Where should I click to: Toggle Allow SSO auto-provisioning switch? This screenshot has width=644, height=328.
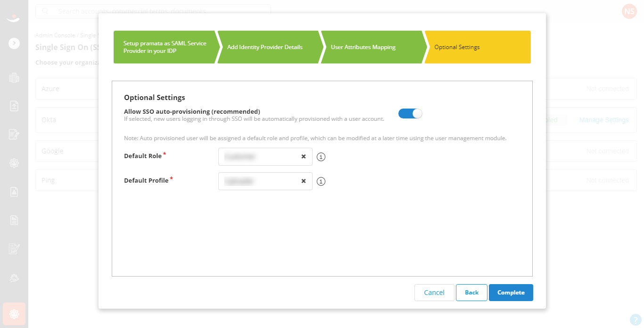(410, 114)
